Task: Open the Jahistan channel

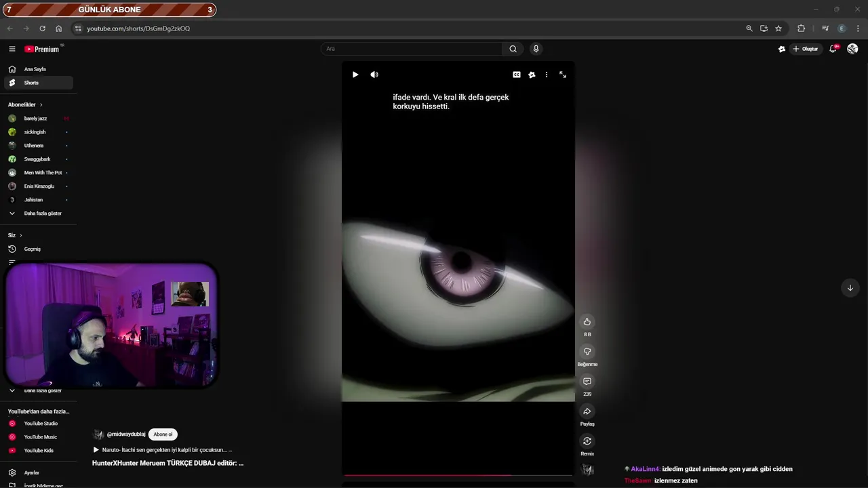Action: point(39,200)
